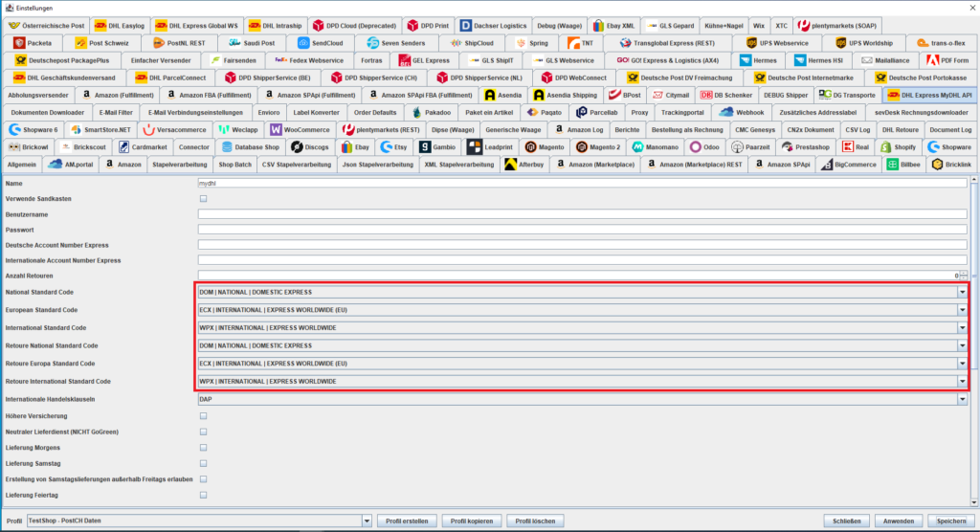980x532 pixels.
Task: Open the PDF Form icon
Action: [932, 60]
